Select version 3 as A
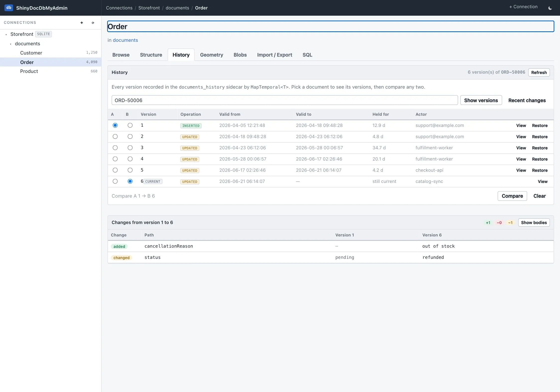This screenshot has width=560, height=392. (115, 148)
